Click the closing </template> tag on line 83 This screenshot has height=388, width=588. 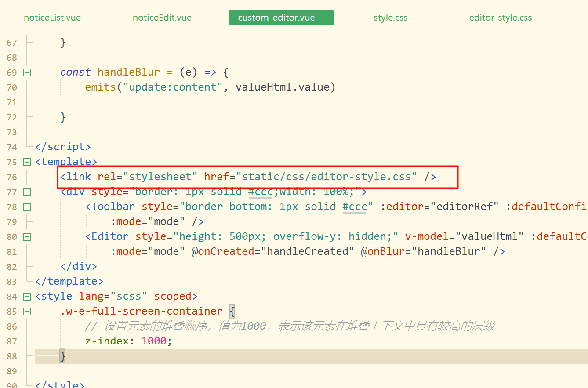69,281
